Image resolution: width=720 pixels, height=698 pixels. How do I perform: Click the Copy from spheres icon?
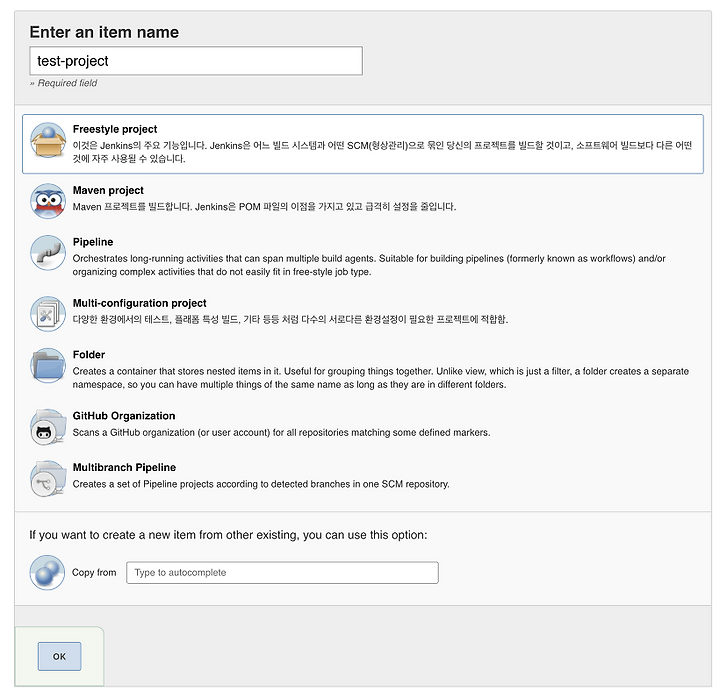point(48,572)
